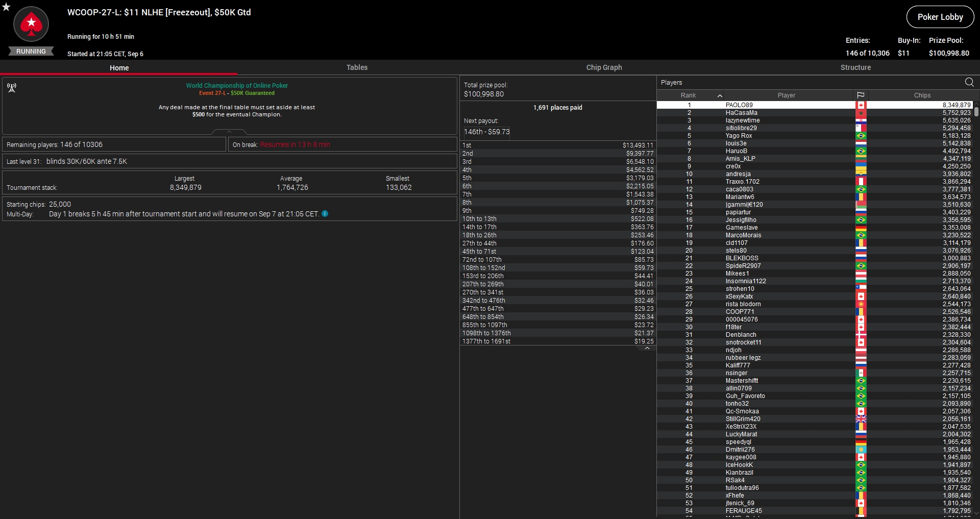Select player Arnis_KLP row
This screenshot has height=519, width=980.
pos(815,159)
